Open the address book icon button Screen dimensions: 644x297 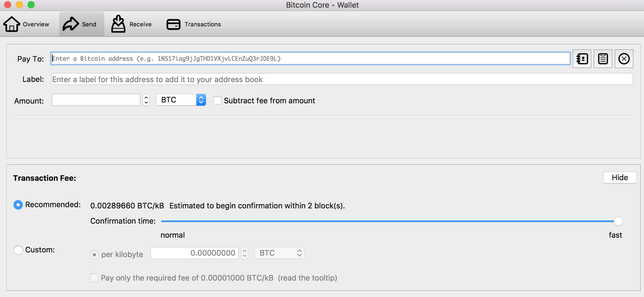582,59
